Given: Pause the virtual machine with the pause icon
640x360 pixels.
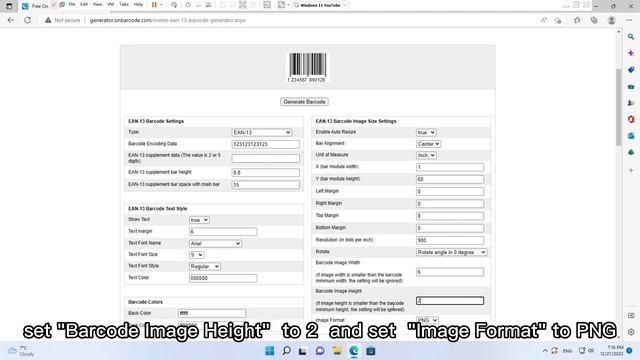Looking at the screenshot, I should tap(154, 5).
